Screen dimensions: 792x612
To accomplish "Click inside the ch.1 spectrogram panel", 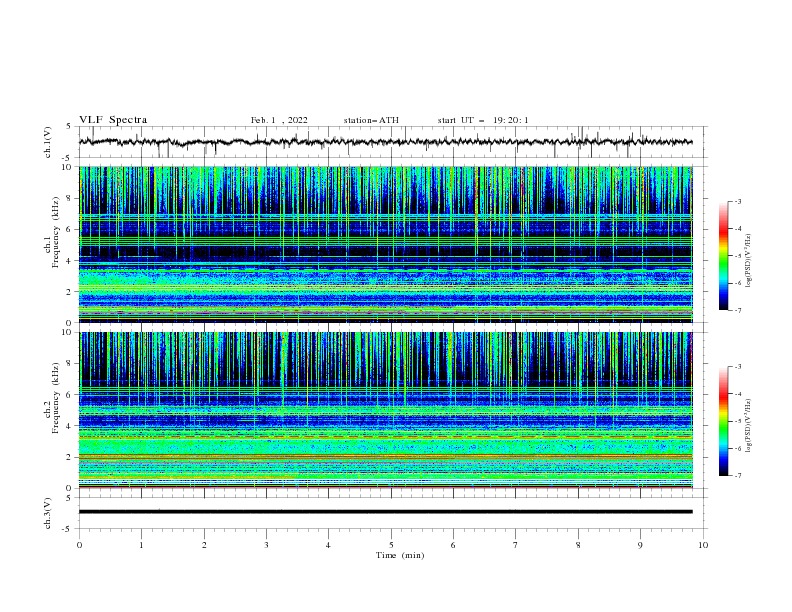I will click(x=385, y=244).
